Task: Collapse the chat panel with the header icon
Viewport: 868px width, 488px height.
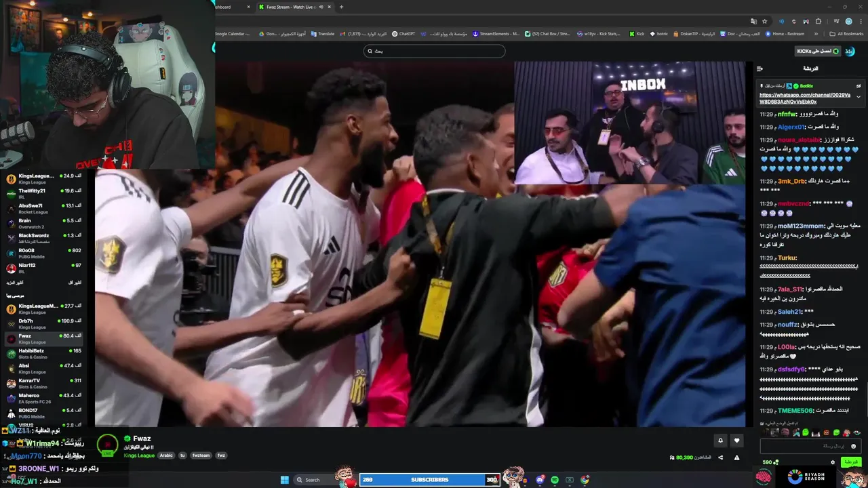Action: pos(759,68)
